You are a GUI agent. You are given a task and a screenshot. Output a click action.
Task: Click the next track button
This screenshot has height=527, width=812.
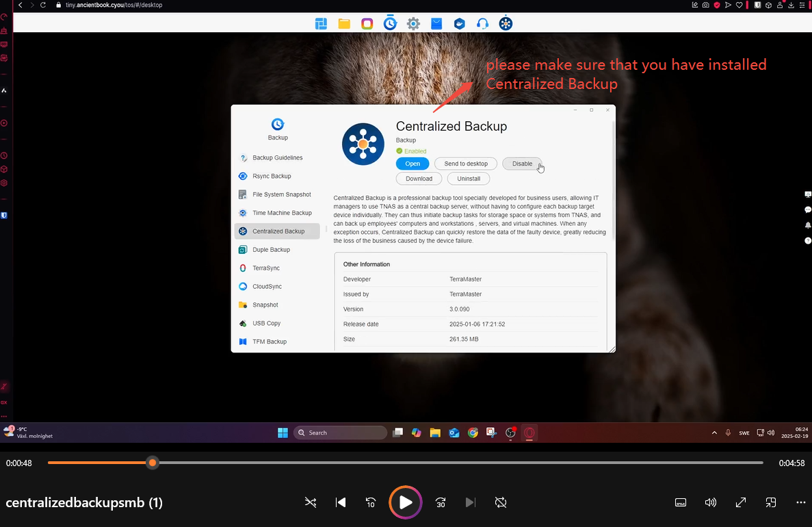point(470,502)
